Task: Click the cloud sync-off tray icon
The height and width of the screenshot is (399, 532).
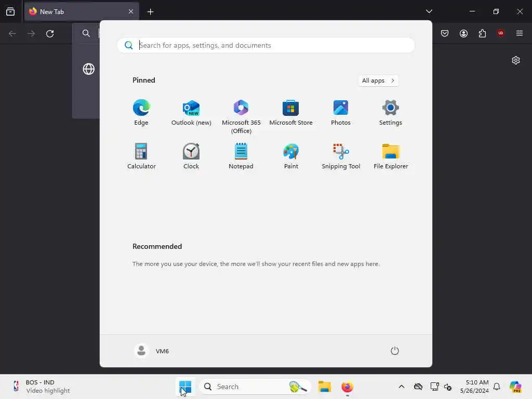Action: [x=418, y=387]
